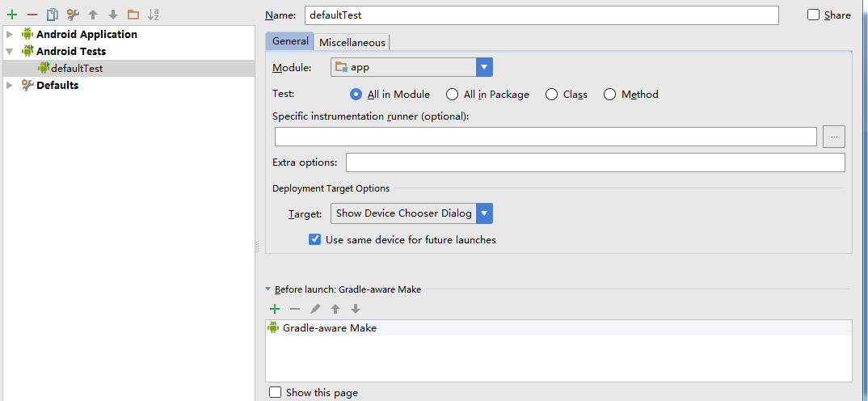Remove the selected run configuration
868x401 pixels.
point(32,15)
